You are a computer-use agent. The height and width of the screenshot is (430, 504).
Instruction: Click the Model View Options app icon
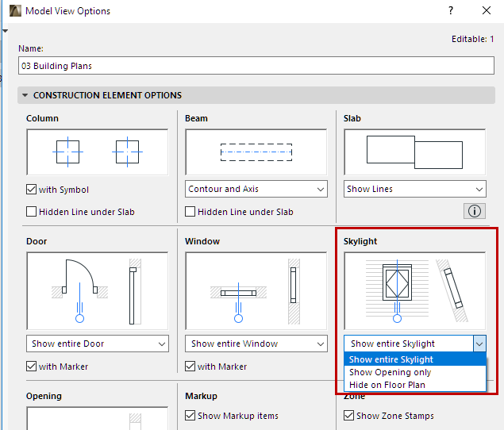(13, 11)
